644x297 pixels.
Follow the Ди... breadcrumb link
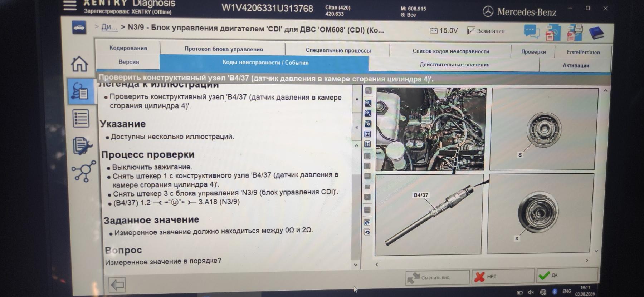109,27
